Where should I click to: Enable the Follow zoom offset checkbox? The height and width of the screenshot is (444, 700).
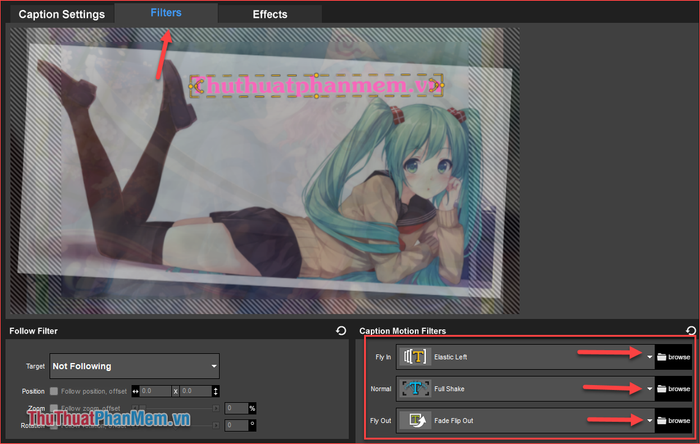(x=54, y=408)
